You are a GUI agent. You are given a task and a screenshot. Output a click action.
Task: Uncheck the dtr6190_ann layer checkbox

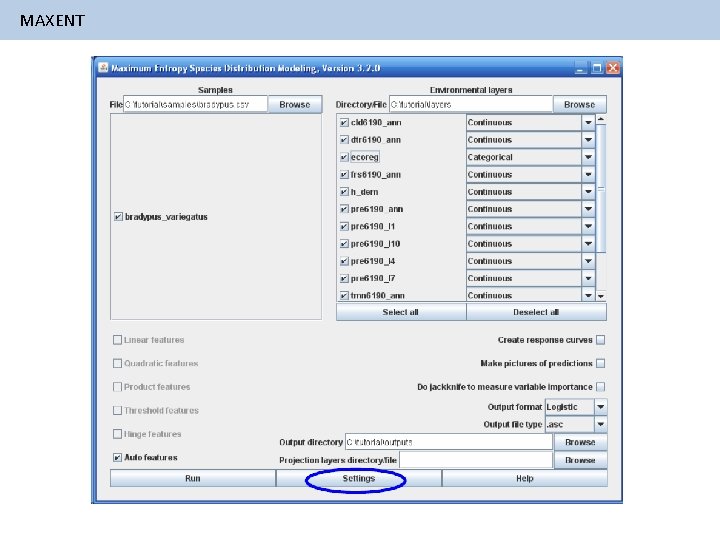point(344,140)
